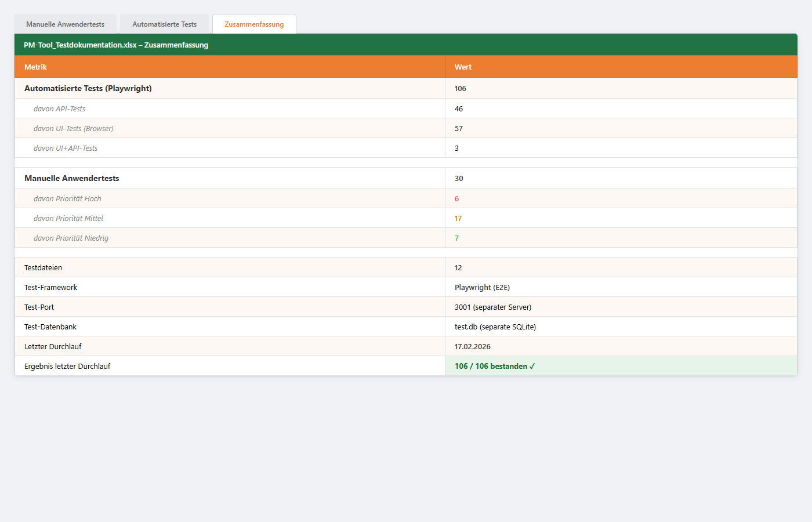Select the value 106 for automated tests
Image resolution: width=812 pixels, height=522 pixels.
[x=461, y=89]
